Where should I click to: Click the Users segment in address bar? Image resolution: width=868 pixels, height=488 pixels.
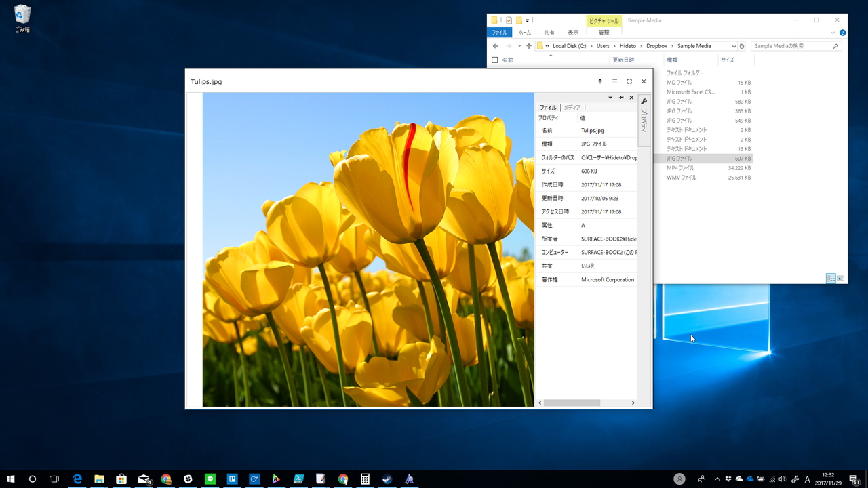pos(603,46)
